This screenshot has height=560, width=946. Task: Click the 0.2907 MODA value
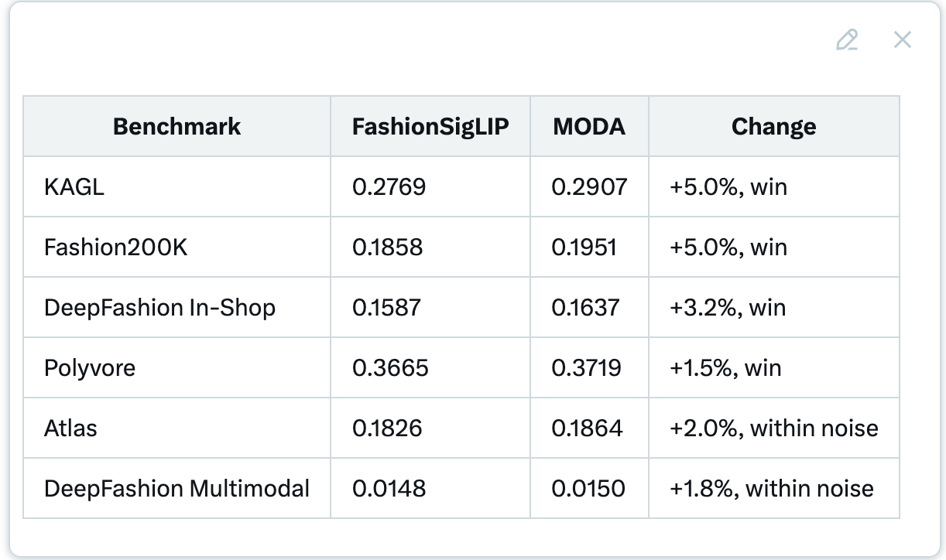click(x=589, y=186)
